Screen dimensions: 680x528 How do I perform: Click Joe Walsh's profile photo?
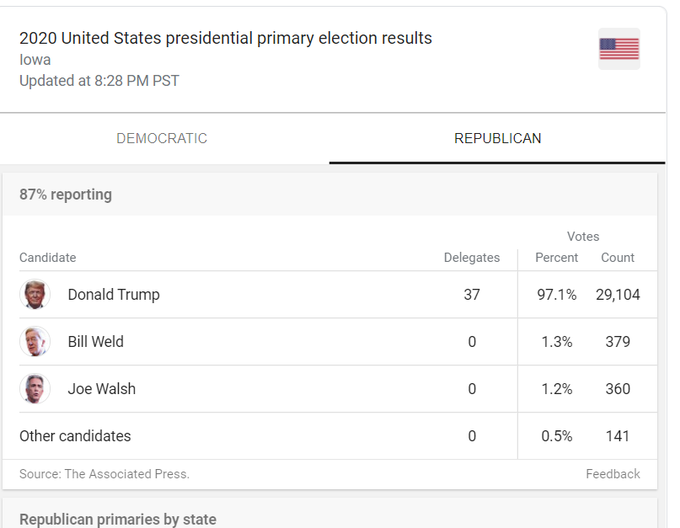tap(35, 389)
